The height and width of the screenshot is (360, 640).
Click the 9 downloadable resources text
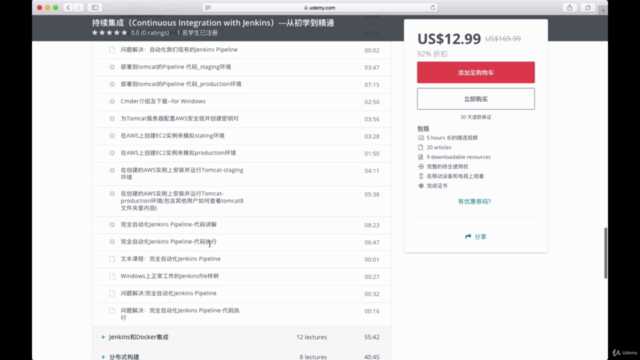[x=458, y=157]
